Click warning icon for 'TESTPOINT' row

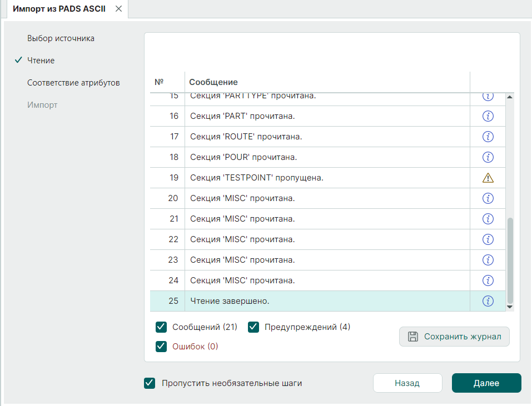tap(488, 178)
